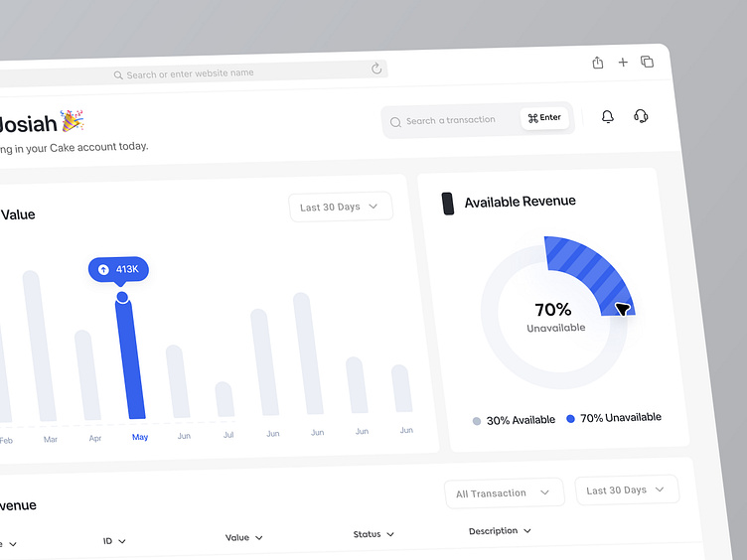Click the 70% center value in donut

coord(553,310)
